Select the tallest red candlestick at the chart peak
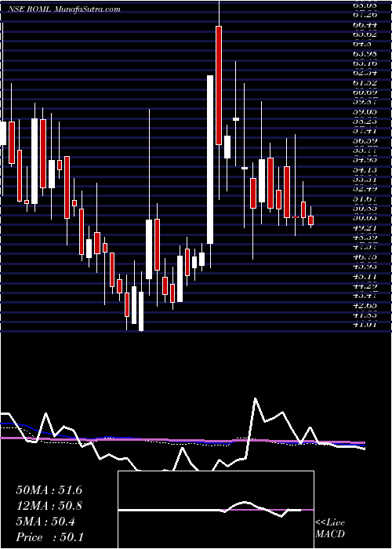This screenshot has width=392, height=549. [219, 85]
